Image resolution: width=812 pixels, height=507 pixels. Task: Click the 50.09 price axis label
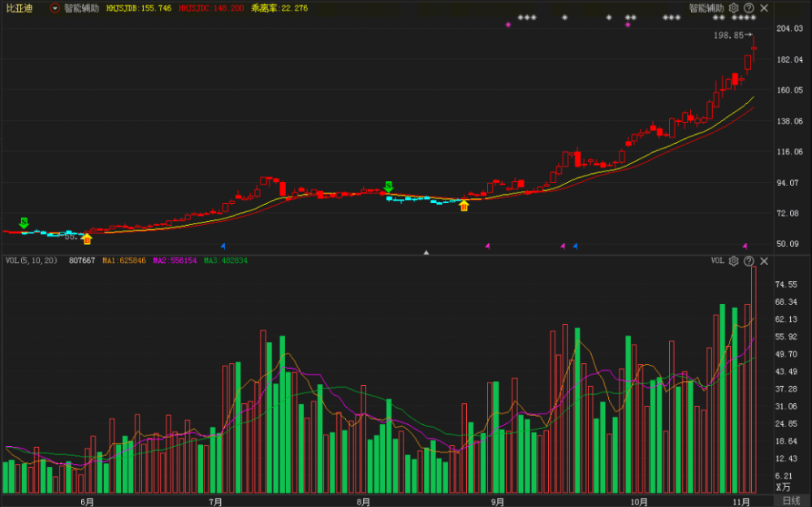coord(788,245)
